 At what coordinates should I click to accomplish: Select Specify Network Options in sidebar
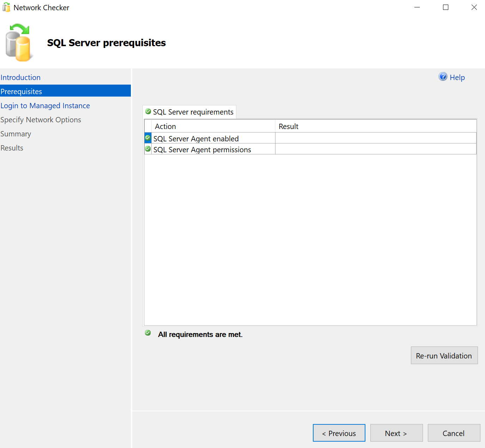41,120
